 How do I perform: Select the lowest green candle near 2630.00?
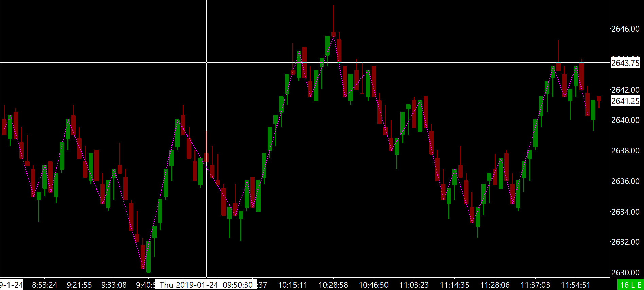point(148,257)
